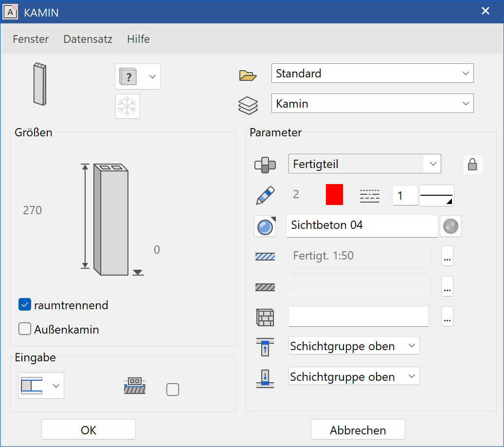
Task: Open browse button next to brick pattern field
Action: pos(448,317)
